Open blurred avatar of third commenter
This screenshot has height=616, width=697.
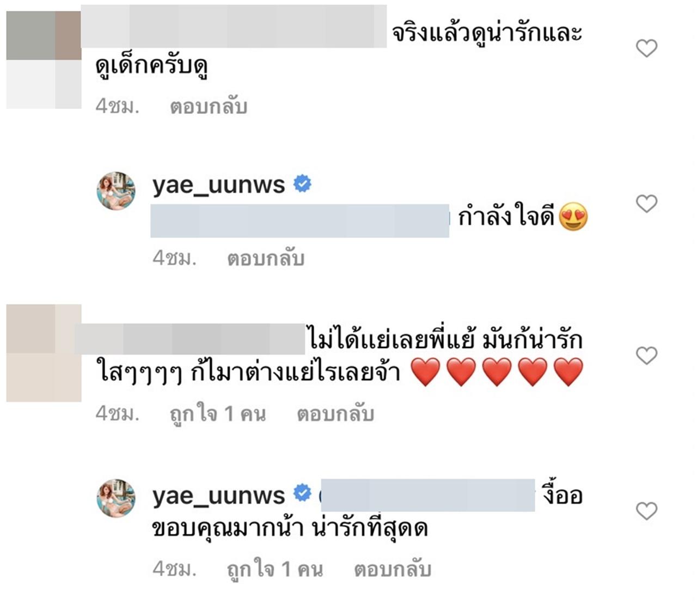[44, 353]
